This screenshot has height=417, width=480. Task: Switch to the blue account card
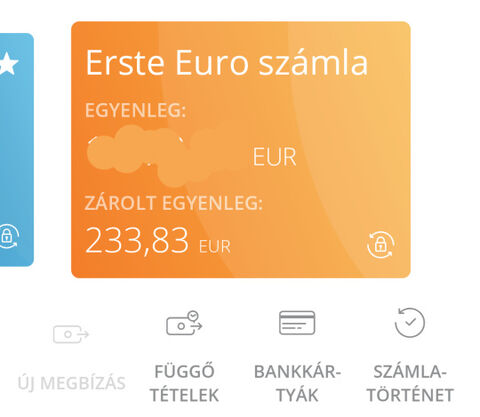point(17,150)
